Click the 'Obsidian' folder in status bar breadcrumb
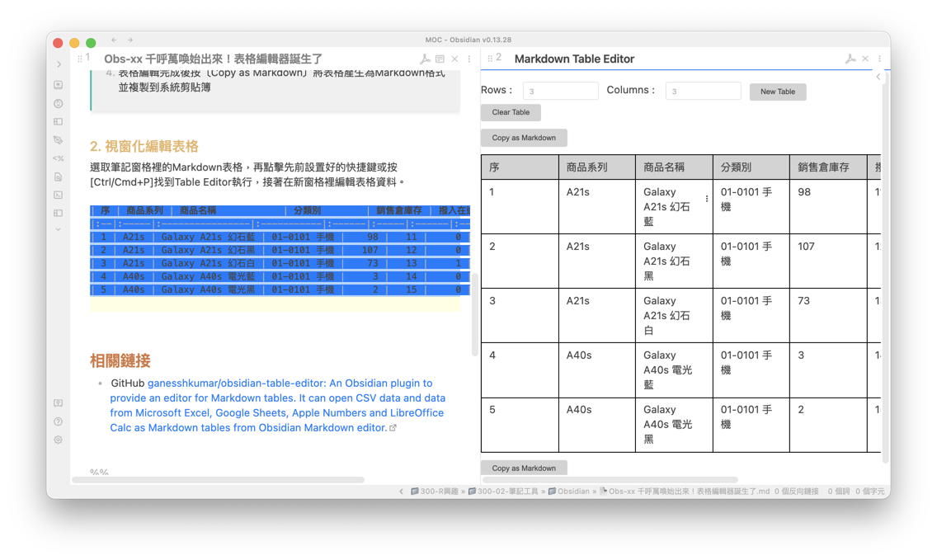 pyautogui.click(x=569, y=492)
